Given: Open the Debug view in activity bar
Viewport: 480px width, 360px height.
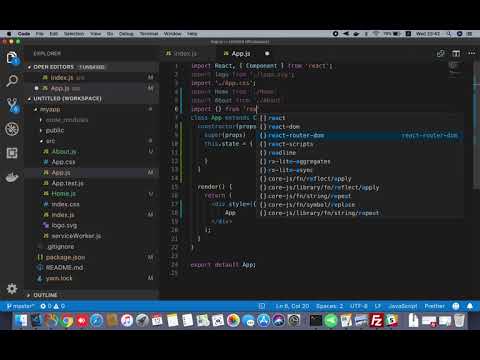Looking at the screenshot, I should [12, 129].
